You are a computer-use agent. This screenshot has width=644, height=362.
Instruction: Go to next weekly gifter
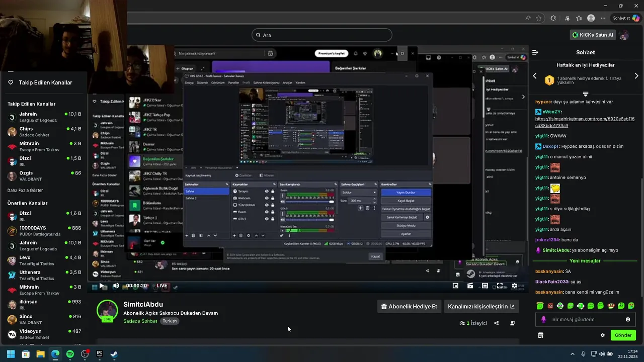pos(636,76)
